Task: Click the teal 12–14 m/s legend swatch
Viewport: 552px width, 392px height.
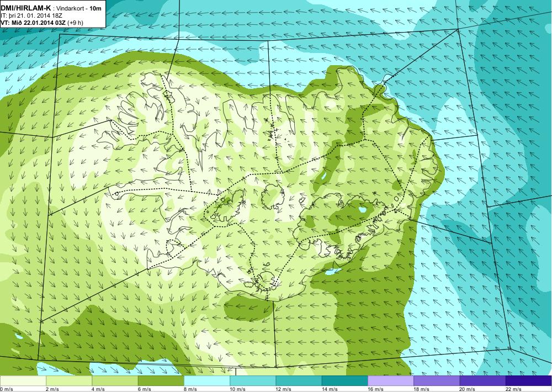Action: (x=299, y=381)
